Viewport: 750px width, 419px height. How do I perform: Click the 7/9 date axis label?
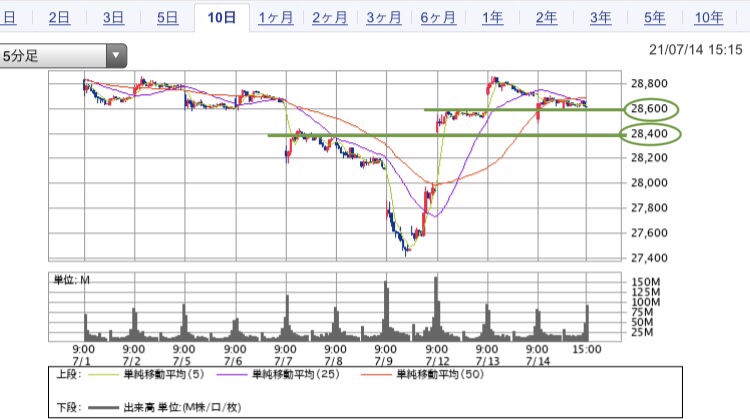[384, 361]
